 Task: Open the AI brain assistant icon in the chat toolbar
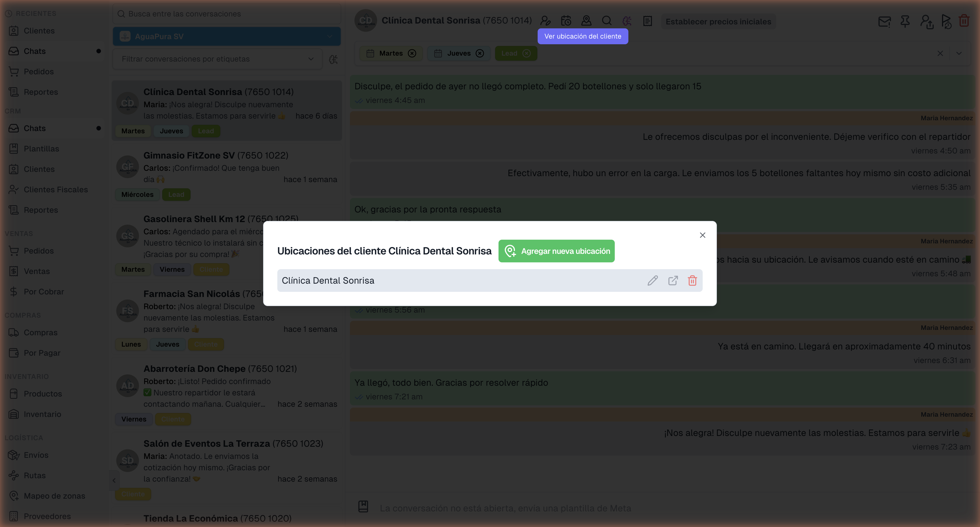[x=627, y=20]
